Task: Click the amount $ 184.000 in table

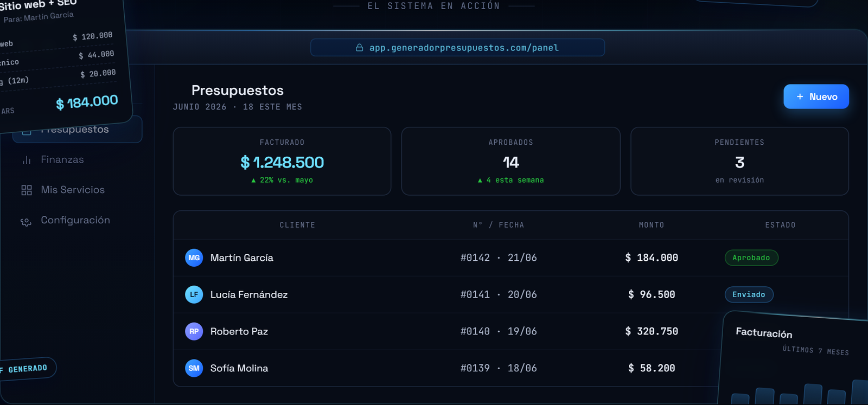Action: tap(652, 258)
